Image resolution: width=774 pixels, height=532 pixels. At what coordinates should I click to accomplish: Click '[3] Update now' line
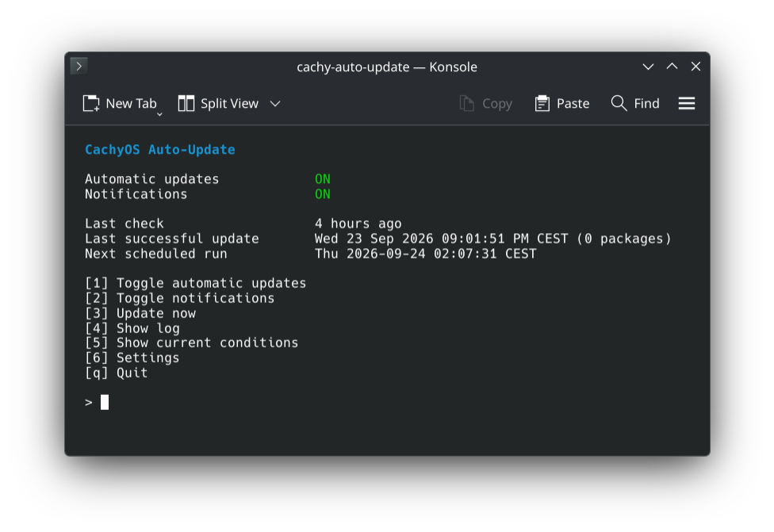pyautogui.click(x=140, y=313)
